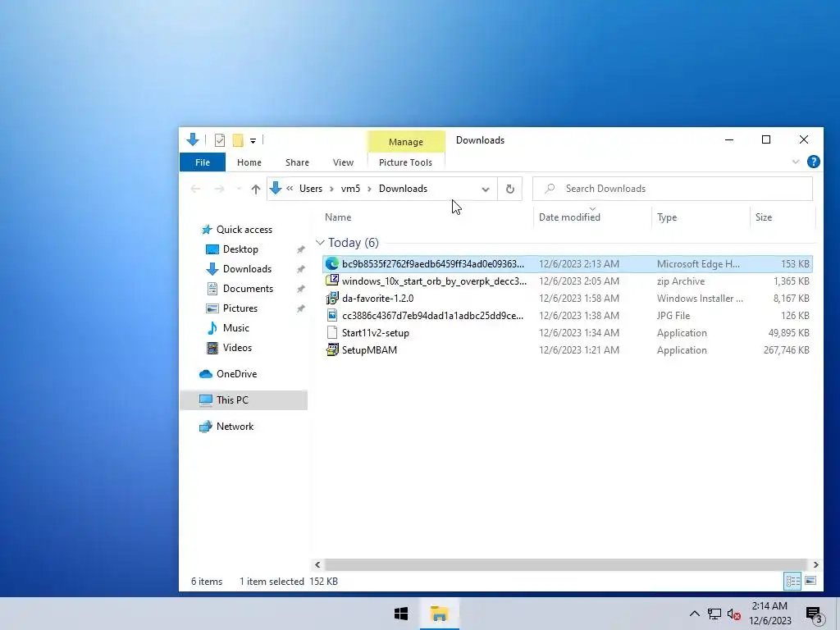Image resolution: width=840 pixels, height=630 pixels.
Task: Switch to Large icons view layout
Action: 810,581
